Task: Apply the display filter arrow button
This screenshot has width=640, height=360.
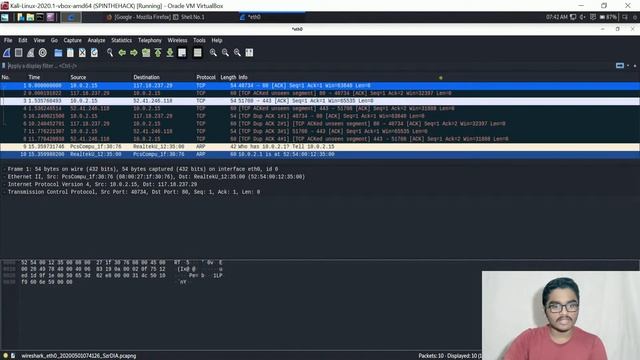Action: click(x=620, y=66)
